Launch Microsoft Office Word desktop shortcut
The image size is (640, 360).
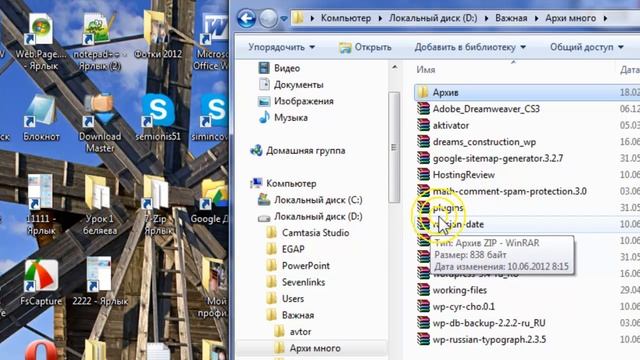212,42
